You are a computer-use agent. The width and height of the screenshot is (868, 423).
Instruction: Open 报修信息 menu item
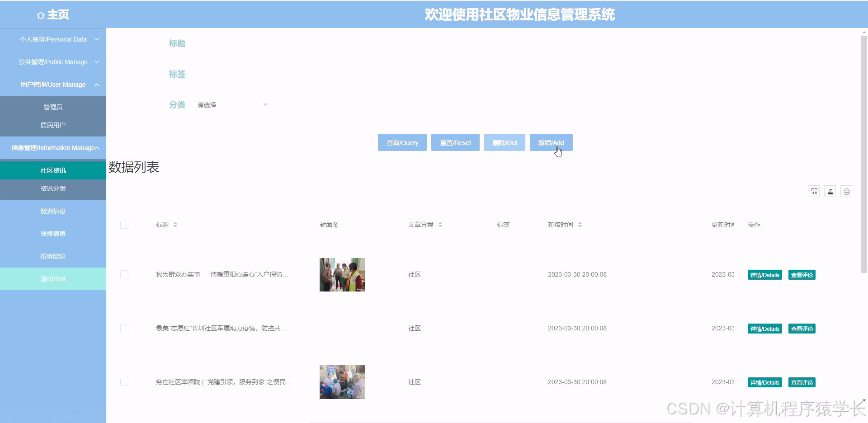pos(53,234)
